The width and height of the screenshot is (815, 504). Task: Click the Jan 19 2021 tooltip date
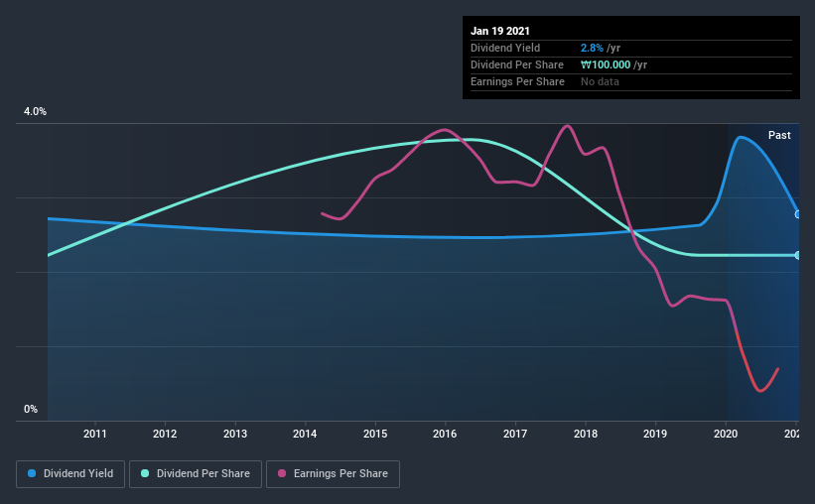point(500,31)
